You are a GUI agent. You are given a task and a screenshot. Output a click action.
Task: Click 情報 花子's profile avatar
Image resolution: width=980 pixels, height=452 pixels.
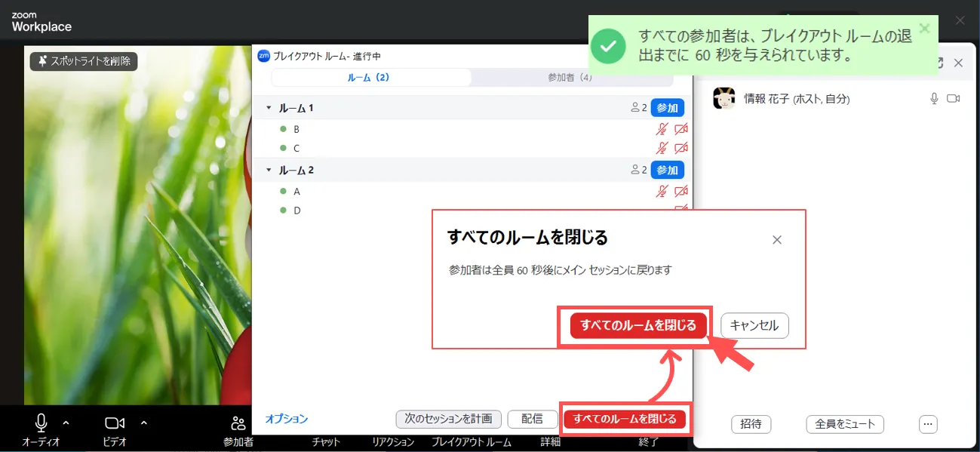724,99
